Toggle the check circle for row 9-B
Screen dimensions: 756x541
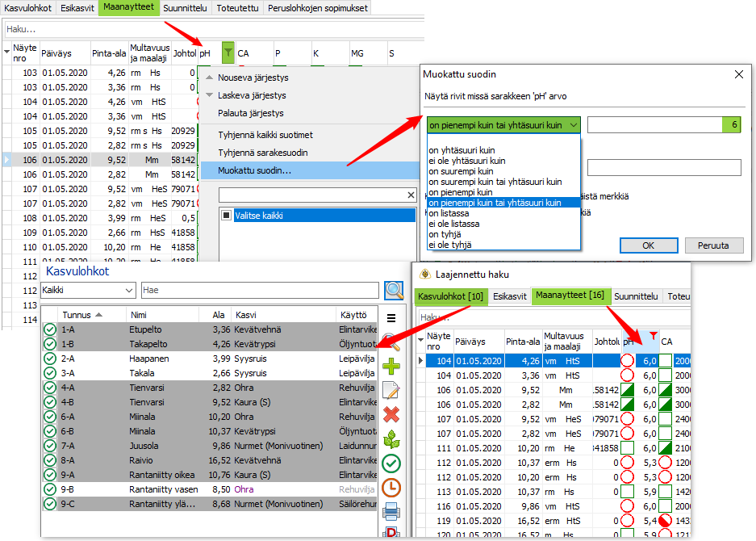[x=50, y=489]
